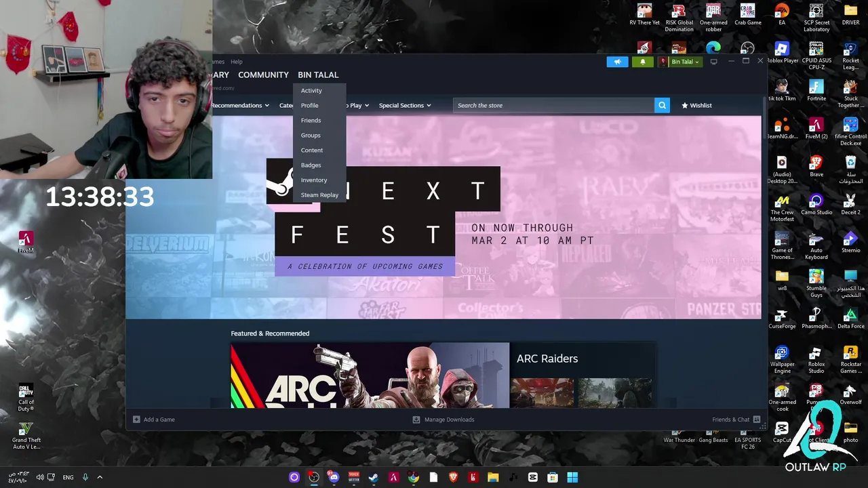The height and width of the screenshot is (488, 868).
Task: Open the FiveM (2) desktop shortcut
Action: point(816,128)
